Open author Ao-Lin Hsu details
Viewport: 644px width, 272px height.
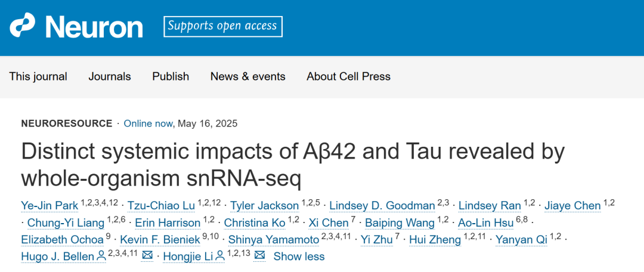pos(487,222)
